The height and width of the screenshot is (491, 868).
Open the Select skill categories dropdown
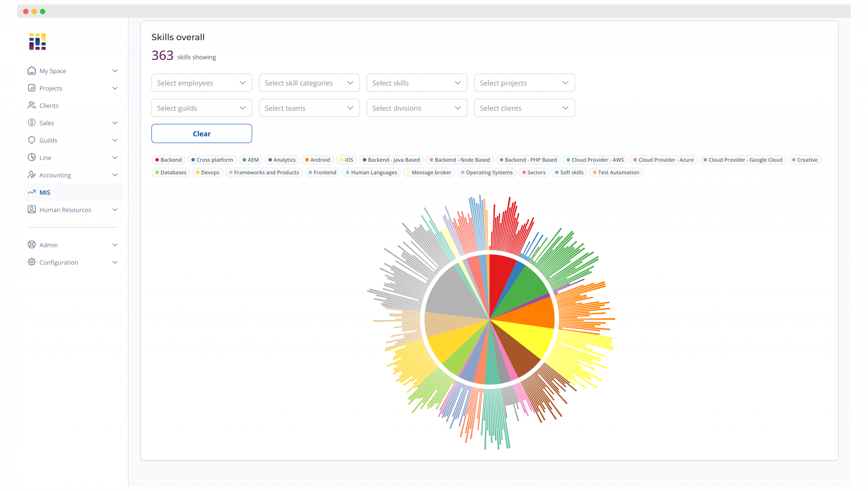click(309, 83)
